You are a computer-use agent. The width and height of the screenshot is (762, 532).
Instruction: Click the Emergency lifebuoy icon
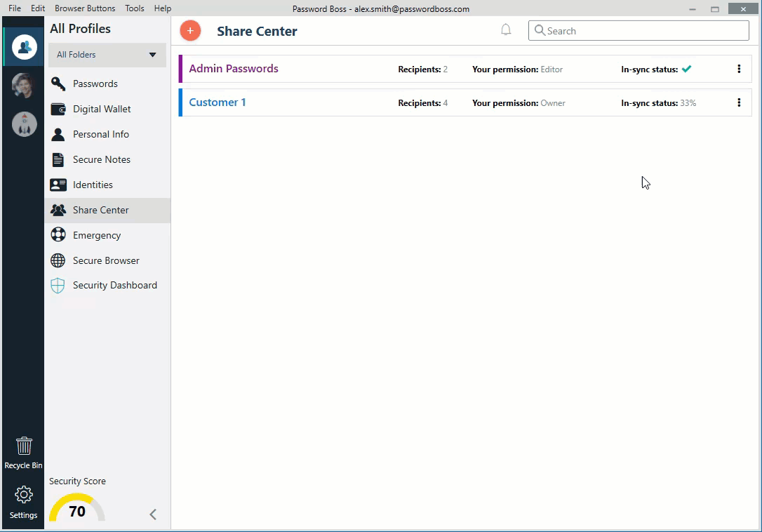pos(58,235)
